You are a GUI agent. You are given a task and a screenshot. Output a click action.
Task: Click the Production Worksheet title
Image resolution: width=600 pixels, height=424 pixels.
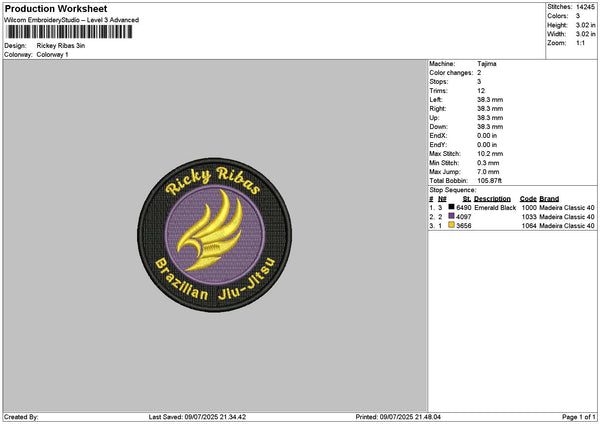pyautogui.click(x=56, y=8)
